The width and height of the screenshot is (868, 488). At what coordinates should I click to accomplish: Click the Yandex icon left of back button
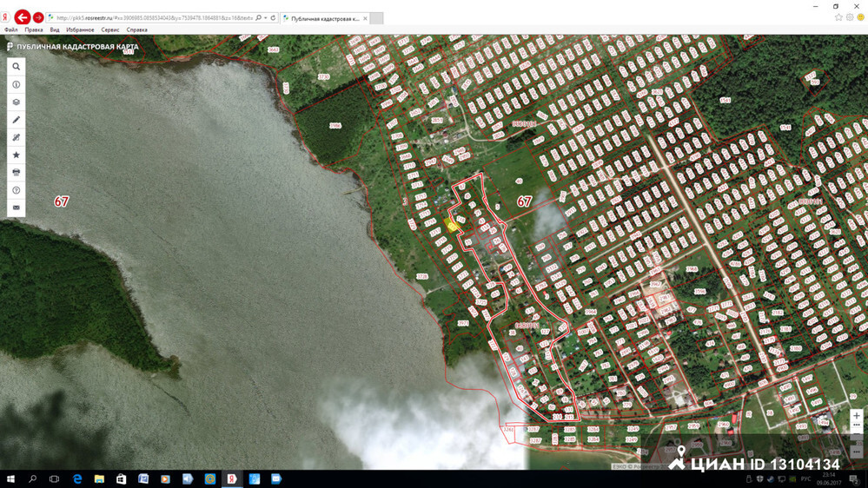click(x=5, y=17)
